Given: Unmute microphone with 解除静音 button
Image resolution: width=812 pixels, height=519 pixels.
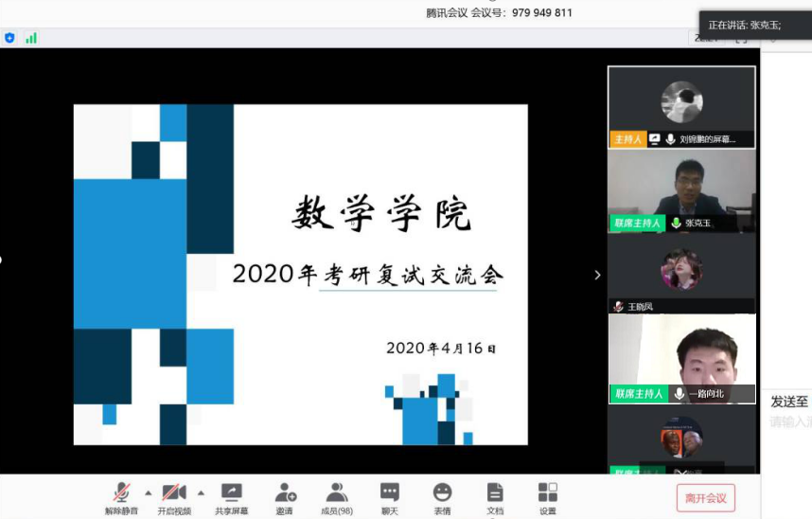Looking at the screenshot, I should point(121,497).
